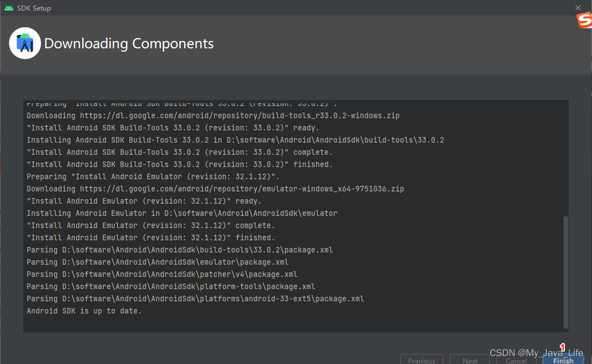Click the Cancel button
The width and height of the screenshot is (592, 364).
pyautogui.click(x=516, y=360)
